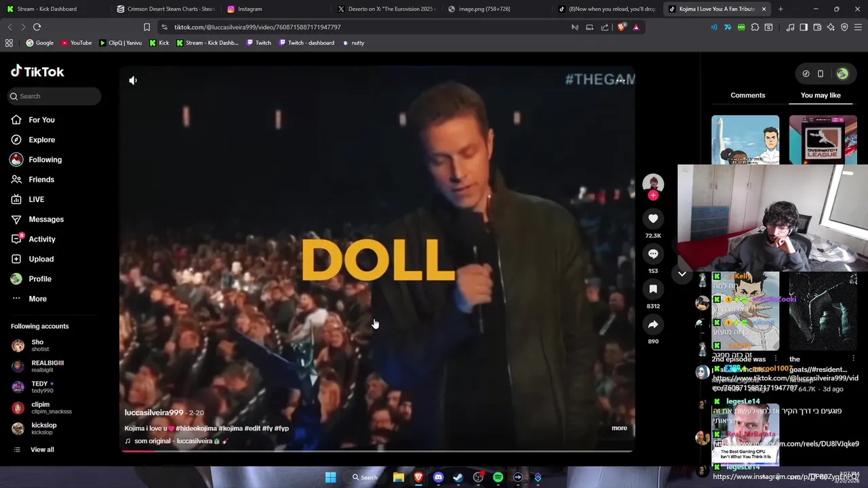Viewport: 868px width, 488px height.
Task: Open Messages in sidebar
Action: [x=46, y=219]
